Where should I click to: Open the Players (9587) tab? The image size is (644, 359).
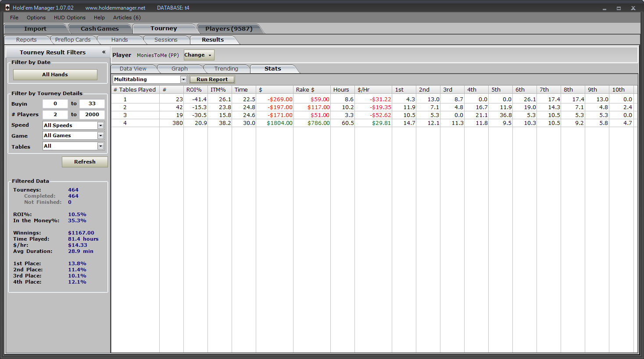click(x=229, y=29)
